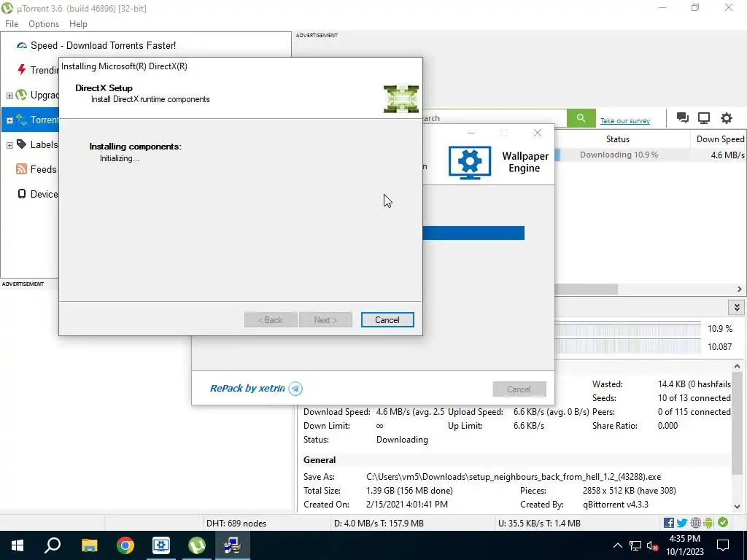Click the Wallpaper Engine installer blue progress bar

(473, 233)
